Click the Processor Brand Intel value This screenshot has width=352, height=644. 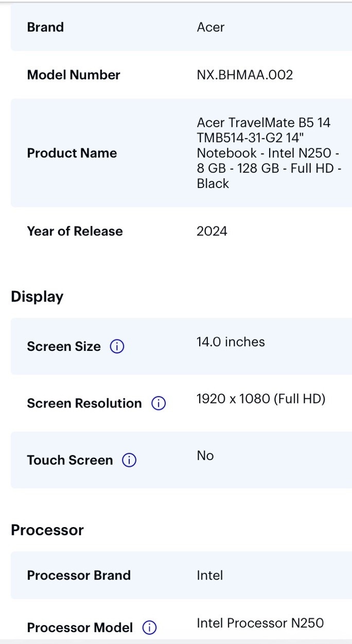[210, 575]
